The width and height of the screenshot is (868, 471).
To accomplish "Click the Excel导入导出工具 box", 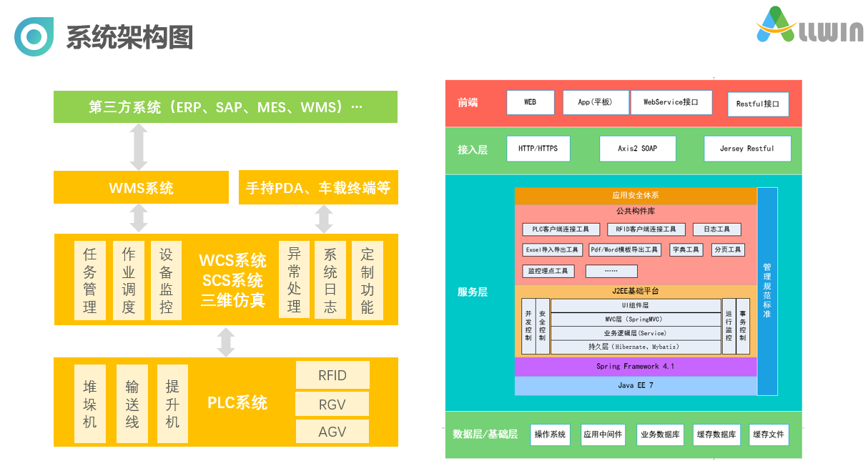I will coord(551,250).
